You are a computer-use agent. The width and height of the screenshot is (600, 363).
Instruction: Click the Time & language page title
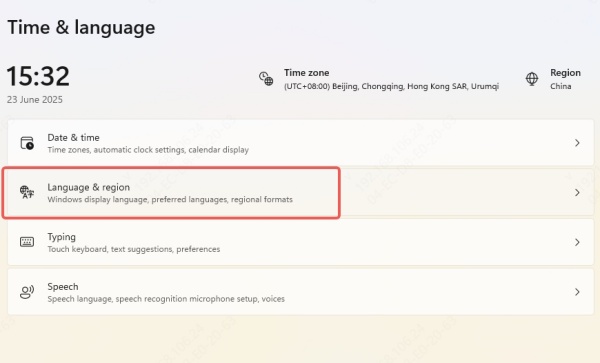tap(81, 28)
